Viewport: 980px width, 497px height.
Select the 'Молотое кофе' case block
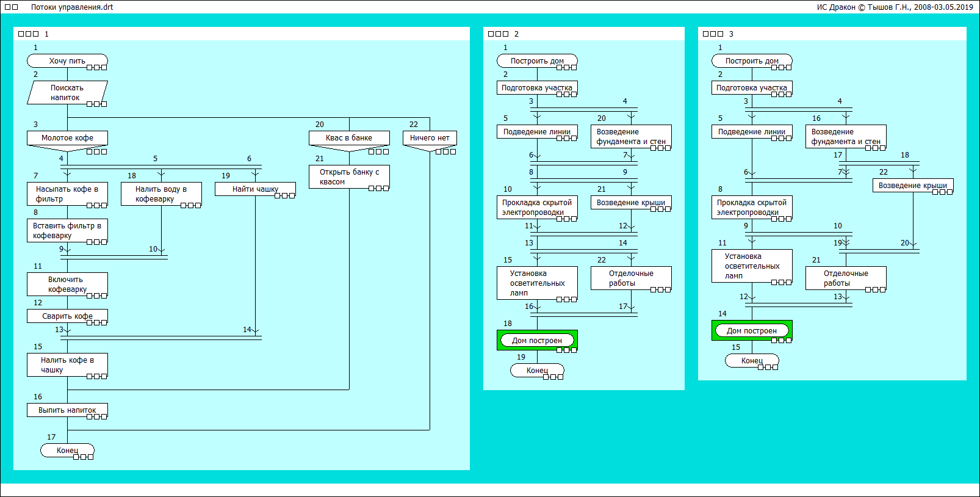[67, 138]
